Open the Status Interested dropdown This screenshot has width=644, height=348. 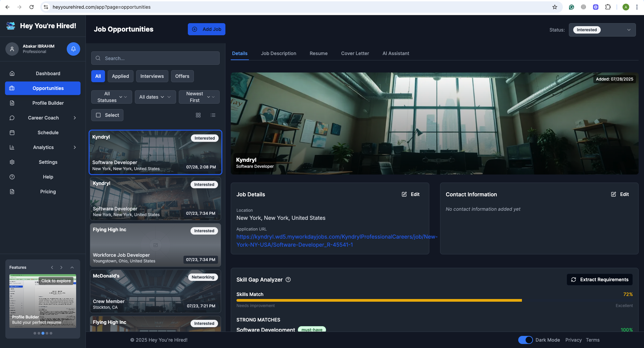[602, 30]
